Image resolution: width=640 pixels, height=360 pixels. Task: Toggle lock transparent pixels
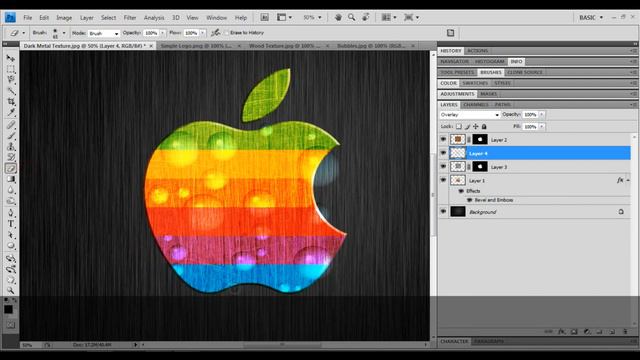coord(459,127)
